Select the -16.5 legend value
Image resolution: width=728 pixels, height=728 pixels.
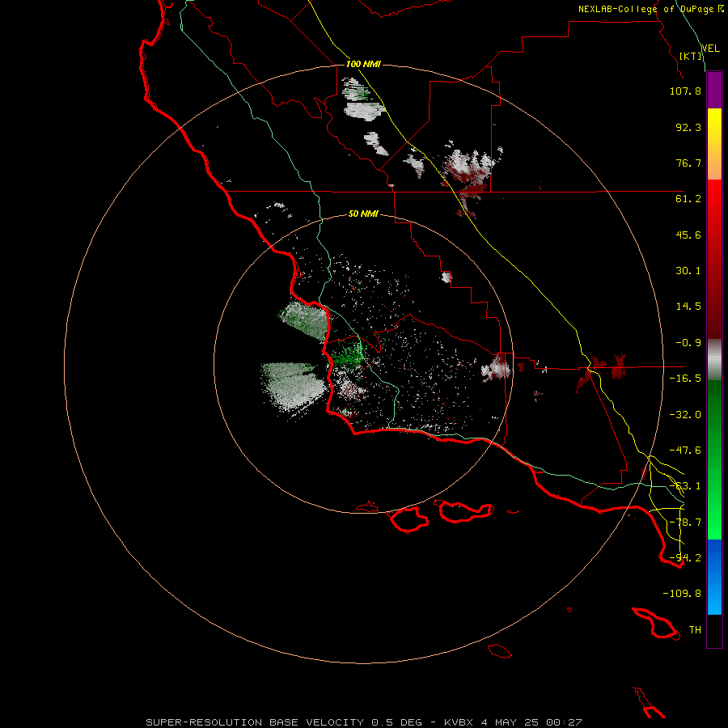click(685, 379)
